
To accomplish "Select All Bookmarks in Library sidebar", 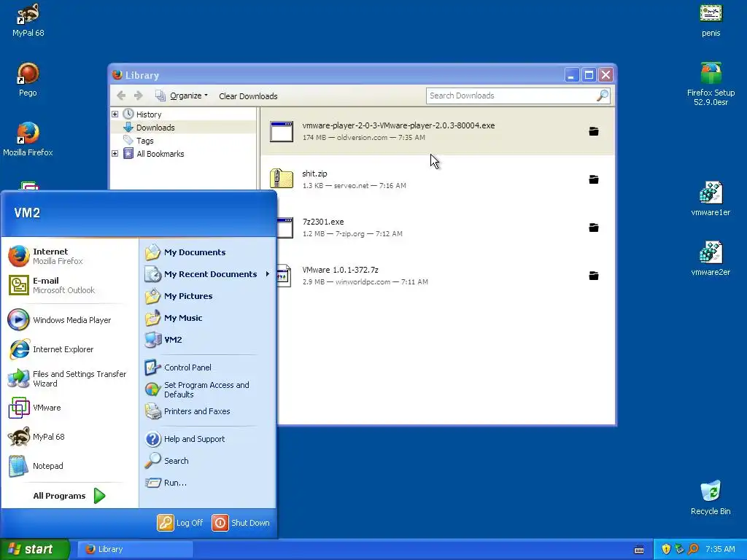I will click(160, 153).
